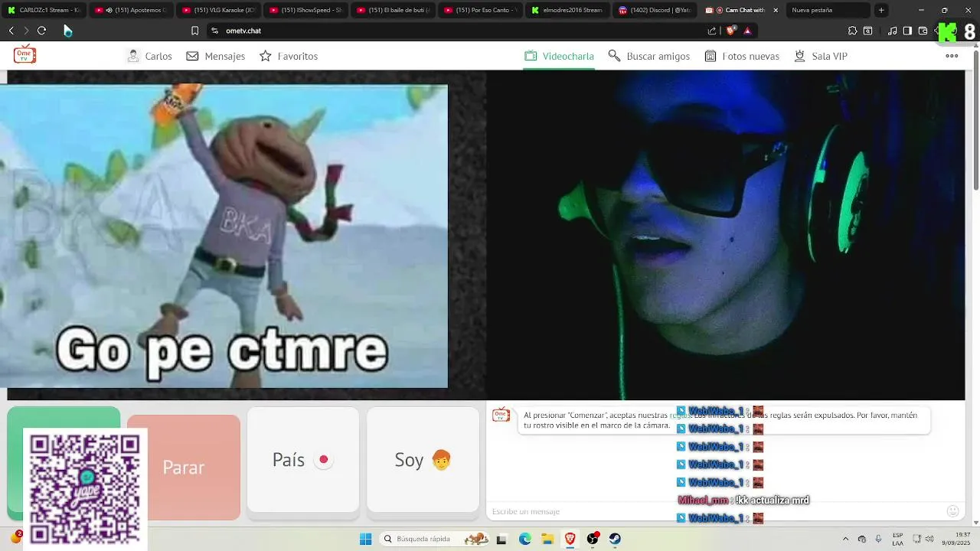980x551 pixels.
Task: Click the reglas link
Action: 679,415
